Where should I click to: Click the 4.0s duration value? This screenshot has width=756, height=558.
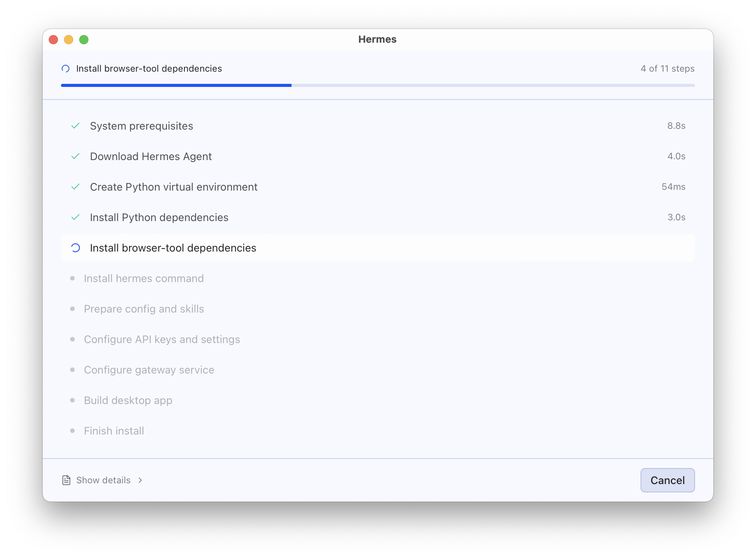click(x=676, y=156)
